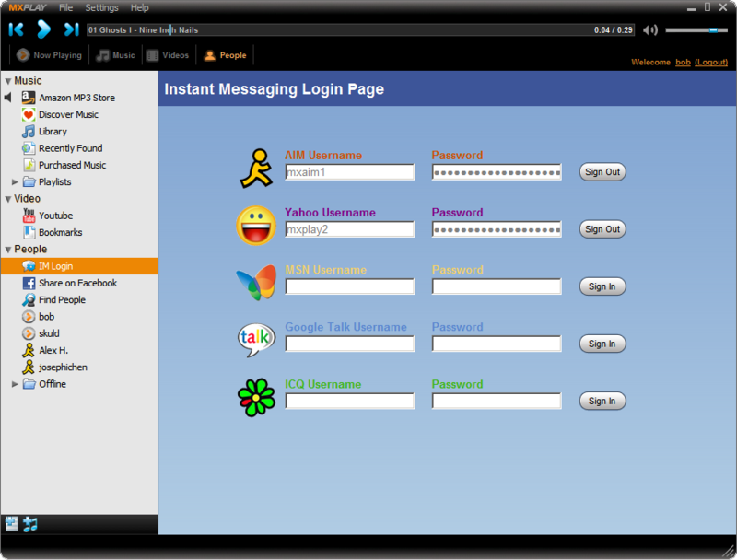Sign out of Yahoo
This screenshot has width=737, height=560.
602,229
